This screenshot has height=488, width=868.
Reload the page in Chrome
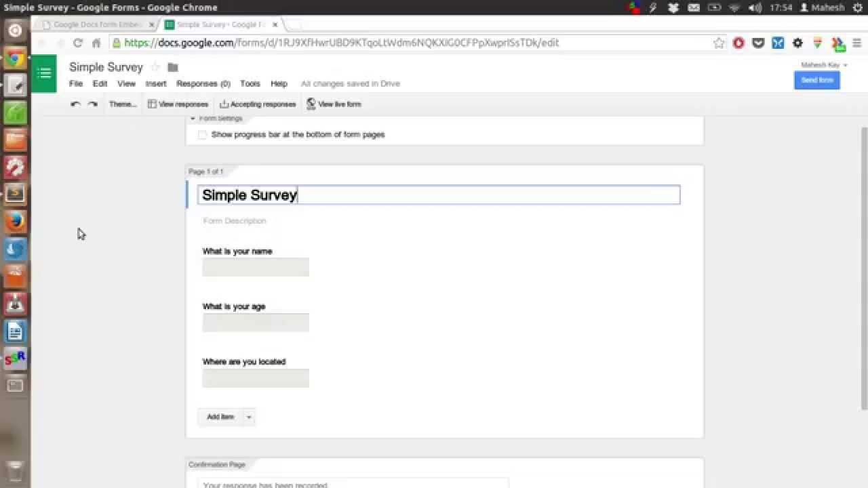77,43
